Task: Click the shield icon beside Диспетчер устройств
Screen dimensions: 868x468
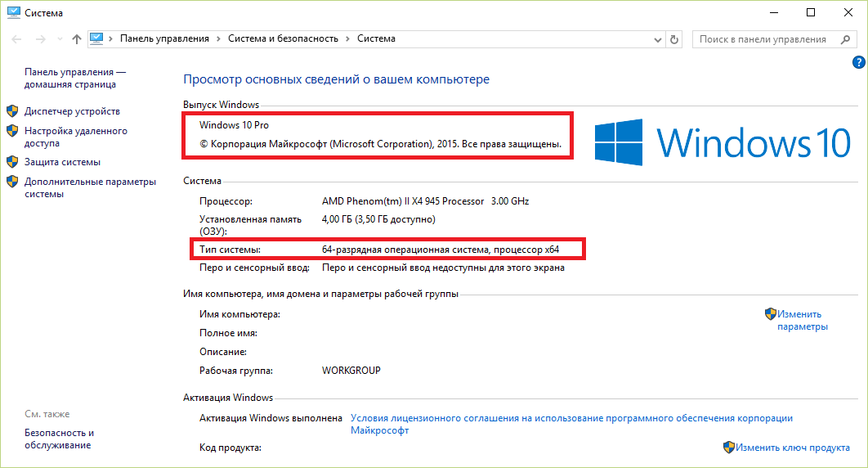Action: tap(12, 111)
